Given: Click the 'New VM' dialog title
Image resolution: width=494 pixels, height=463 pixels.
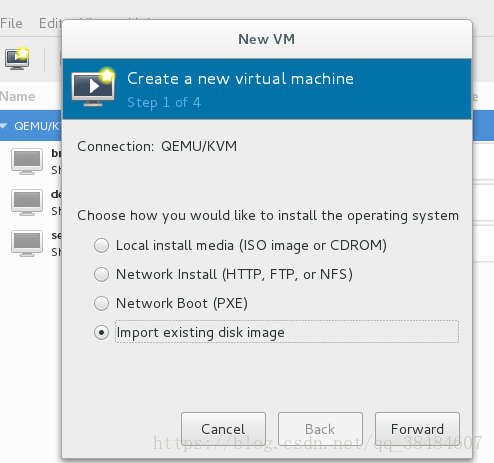Looking at the screenshot, I should point(267,39).
